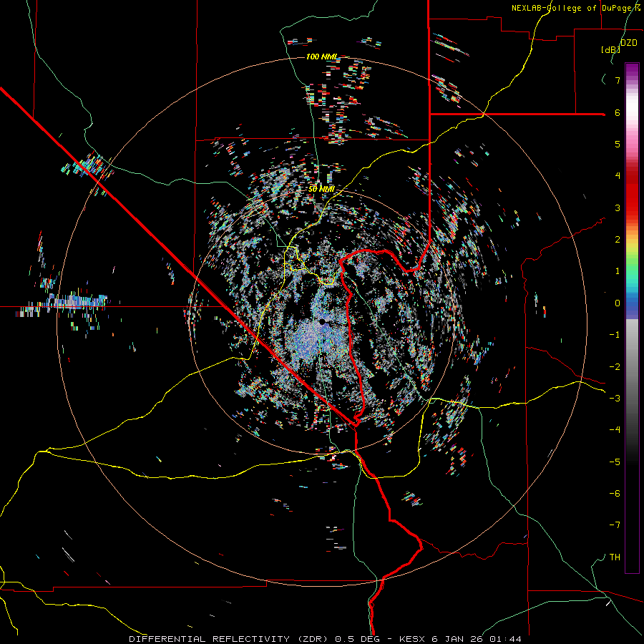Image resolution: width=644 pixels, height=644 pixels.
Task: Click the DZD legend title
Action: click(x=628, y=43)
